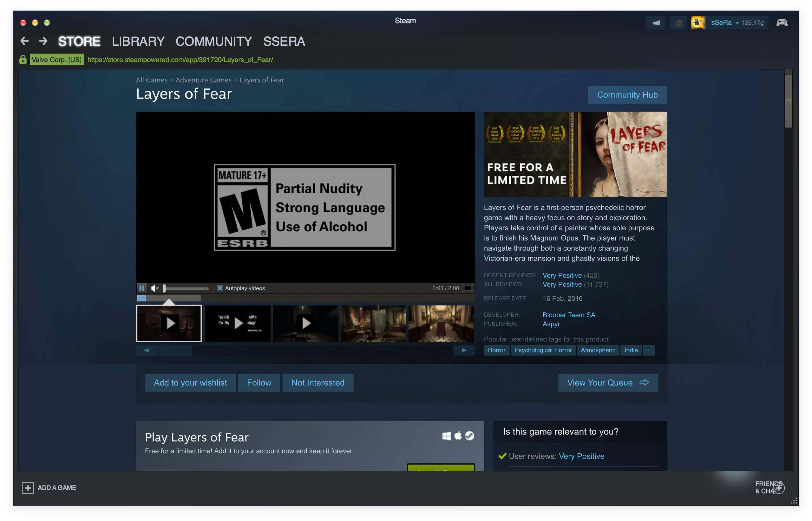The width and height of the screenshot is (812, 521).
Task: Click View Your Queue button
Action: pyautogui.click(x=608, y=383)
